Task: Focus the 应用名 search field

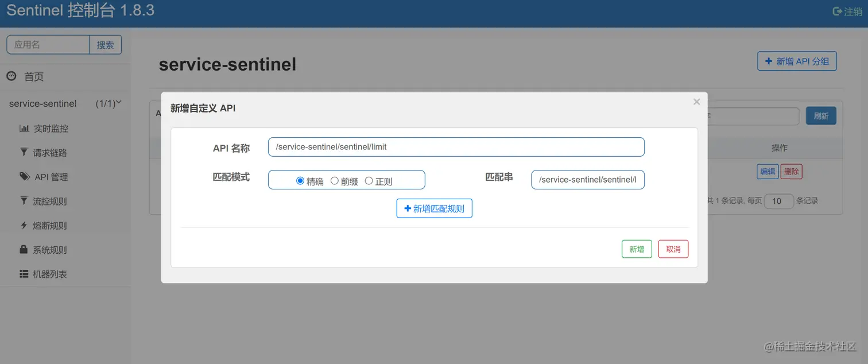Action: [x=48, y=45]
